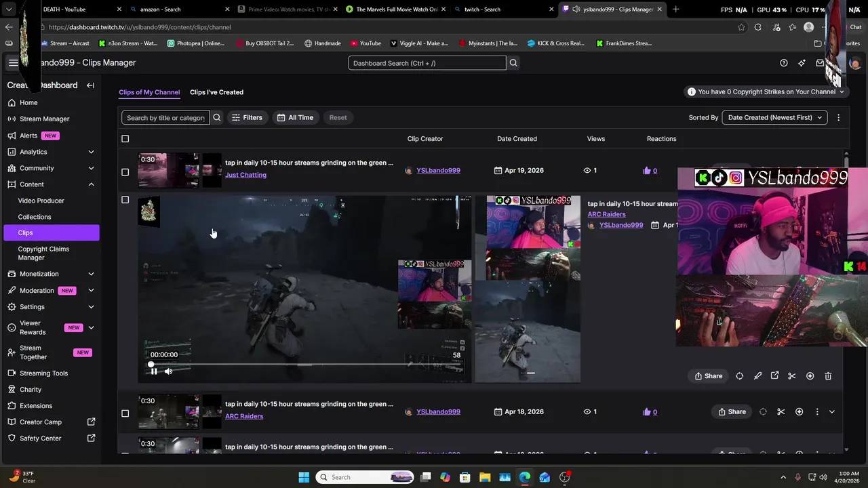Viewport: 868px width, 488px height.
Task: Open the dashboard hamburger menu
Action: 13,62
